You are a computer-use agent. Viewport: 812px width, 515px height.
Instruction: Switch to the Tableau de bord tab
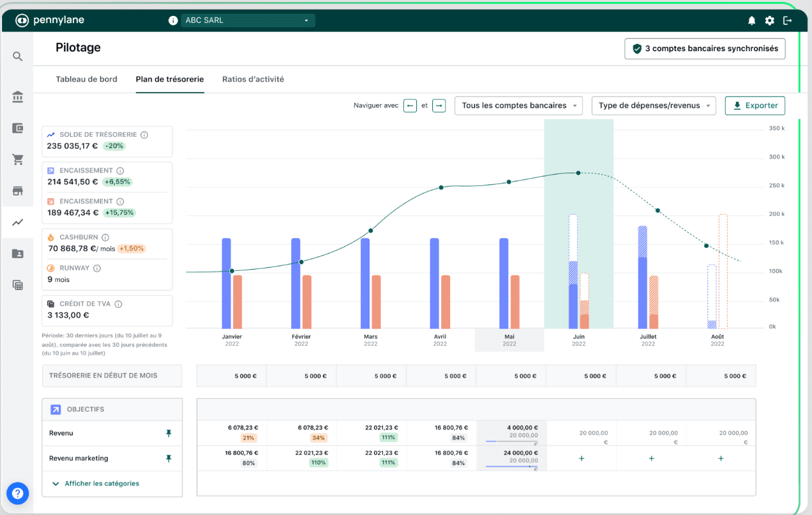(x=87, y=79)
